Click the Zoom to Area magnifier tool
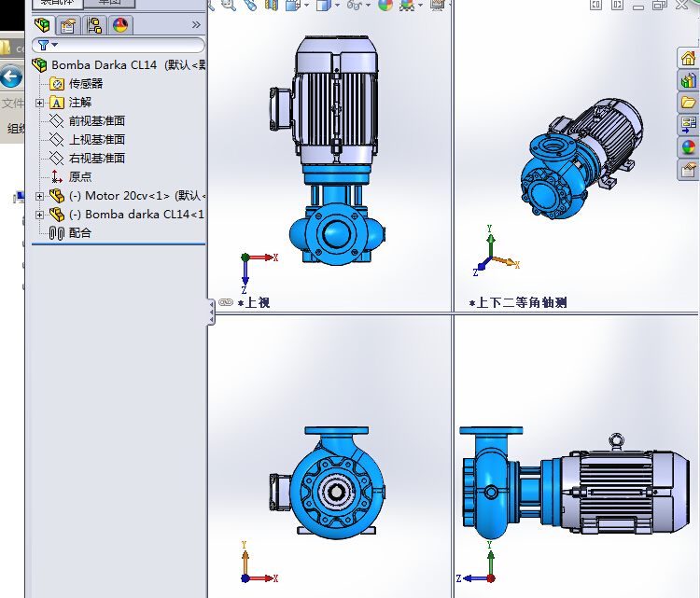The height and width of the screenshot is (598, 700). coord(229,5)
